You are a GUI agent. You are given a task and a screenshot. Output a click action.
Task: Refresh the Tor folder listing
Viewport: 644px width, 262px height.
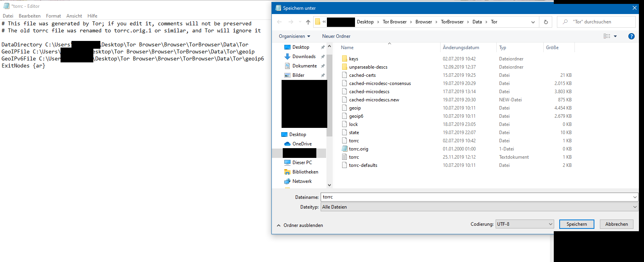[546, 22]
